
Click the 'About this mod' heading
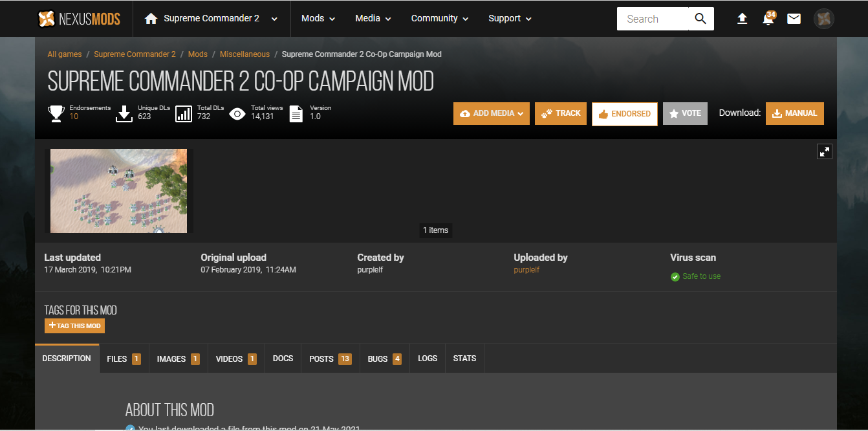pyautogui.click(x=169, y=410)
